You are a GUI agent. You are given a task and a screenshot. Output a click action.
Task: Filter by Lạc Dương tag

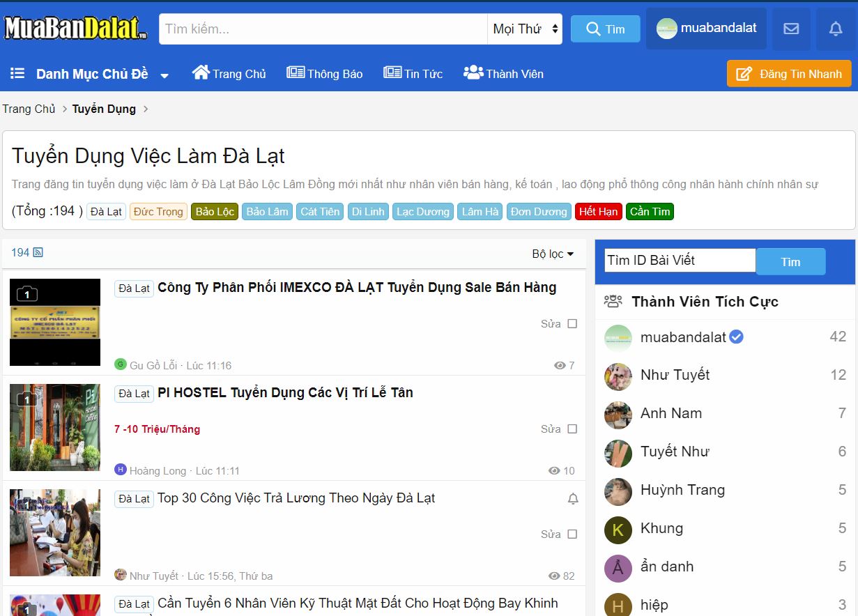pos(423,212)
